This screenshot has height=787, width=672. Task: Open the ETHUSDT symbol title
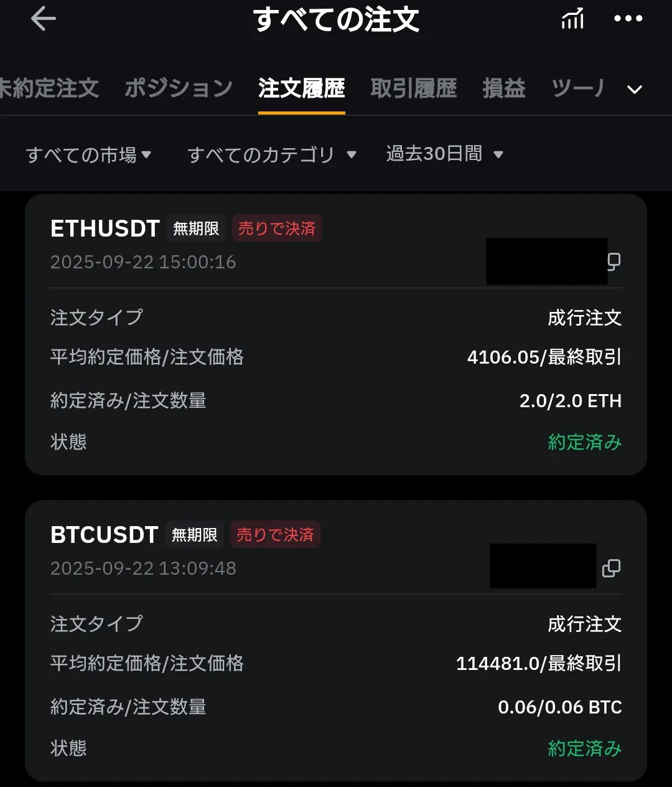tap(105, 229)
